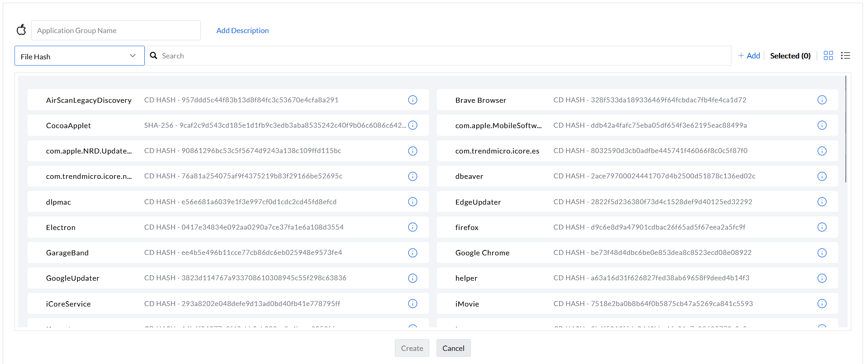This screenshot has height=364, width=868.
Task: Select the dbeaver entry
Action: pyautogui.click(x=637, y=176)
